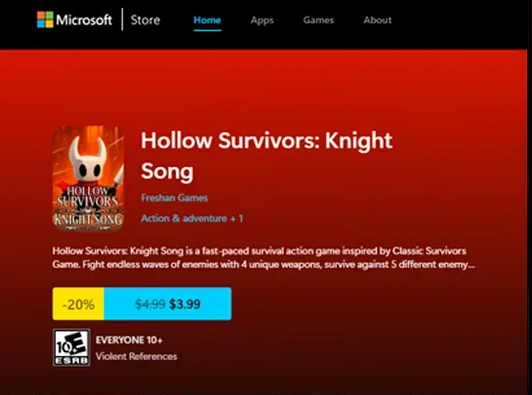Switch to the Games tab
Viewport: 532px width, 395px height.
click(x=318, y=20)
